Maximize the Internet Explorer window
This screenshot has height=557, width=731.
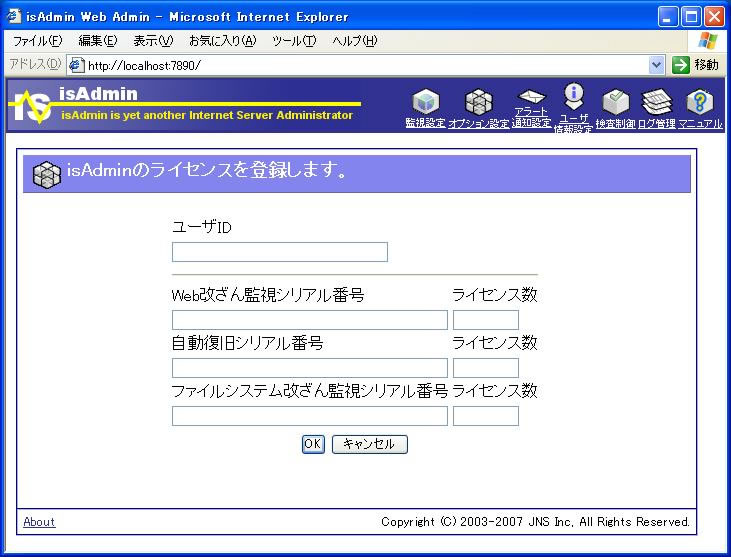[691, 17]
